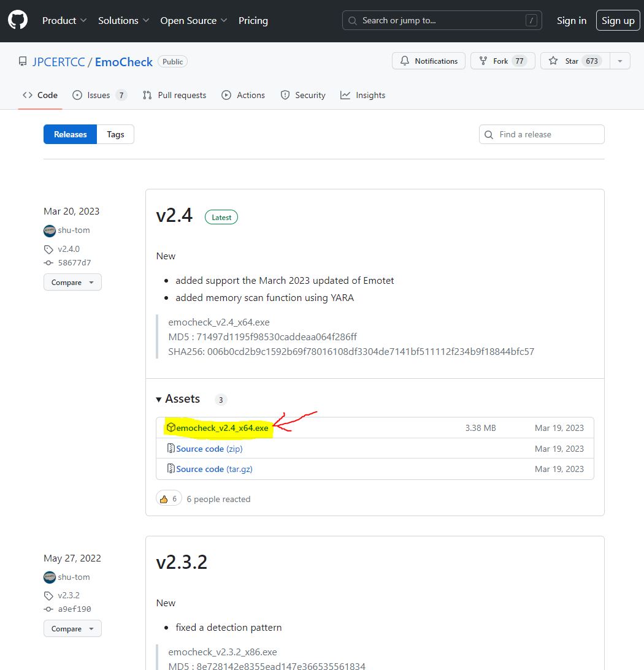Open the Open Source dropdown menu

[x=194, y=20]
